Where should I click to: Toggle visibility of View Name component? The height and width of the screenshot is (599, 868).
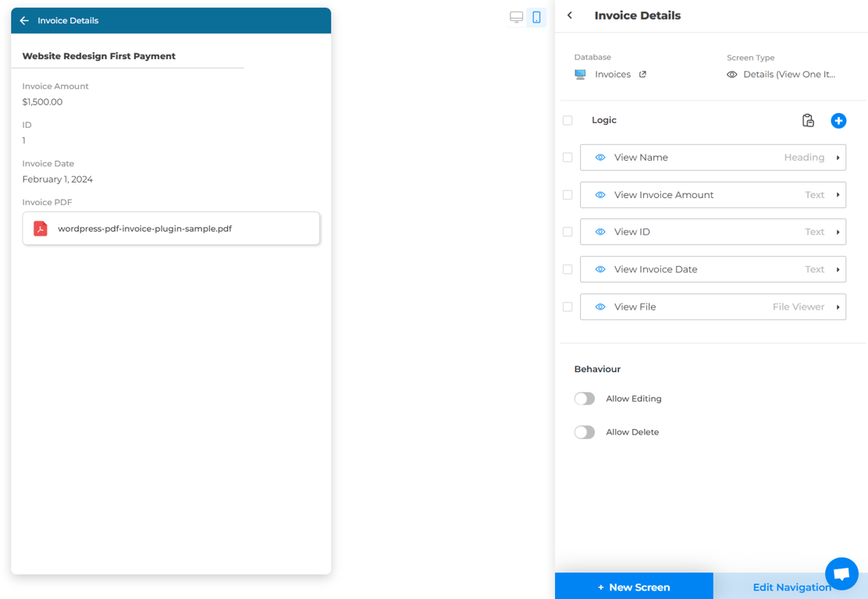pyautogui.click(x=600, y=158)
